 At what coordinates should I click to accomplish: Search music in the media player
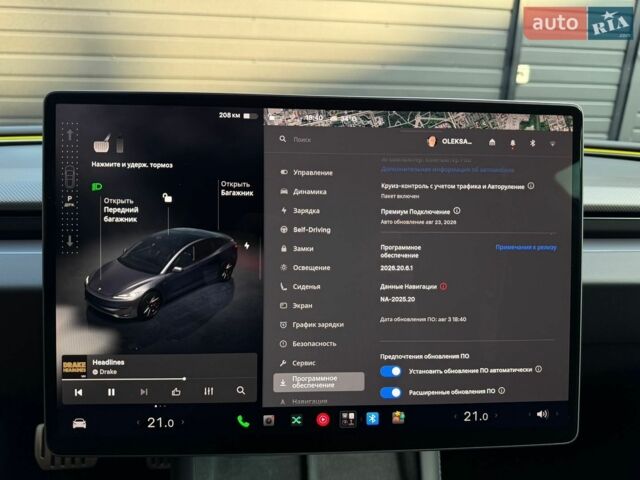click(241, 391)
